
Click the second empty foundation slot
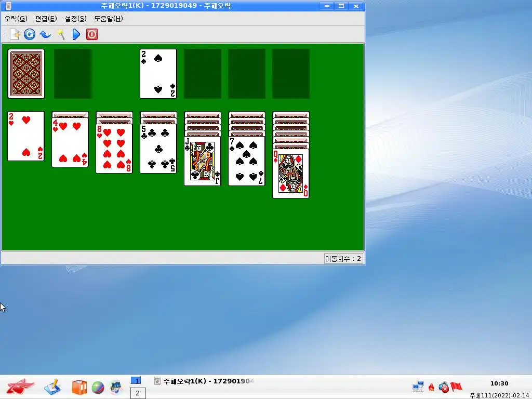click(x=203, y=74)
